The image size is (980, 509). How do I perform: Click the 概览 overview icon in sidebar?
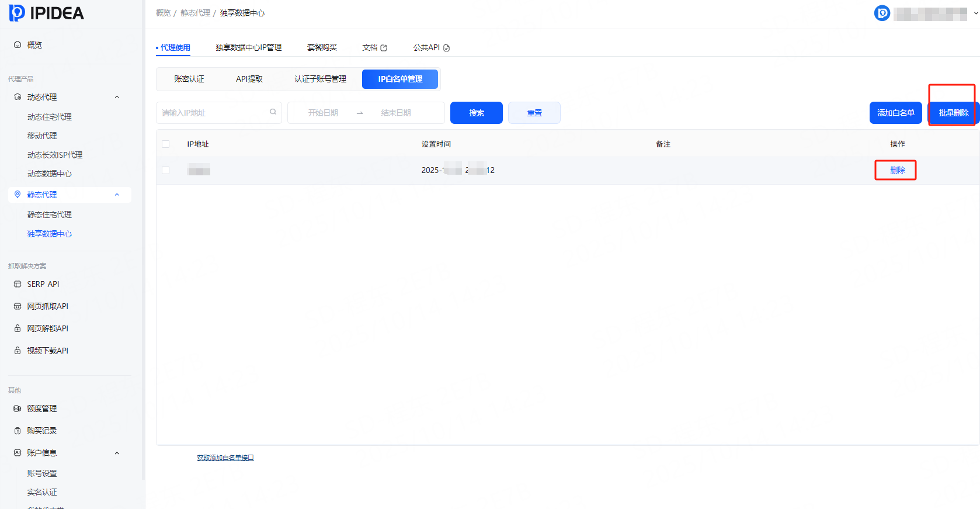[x=18, y=45]
